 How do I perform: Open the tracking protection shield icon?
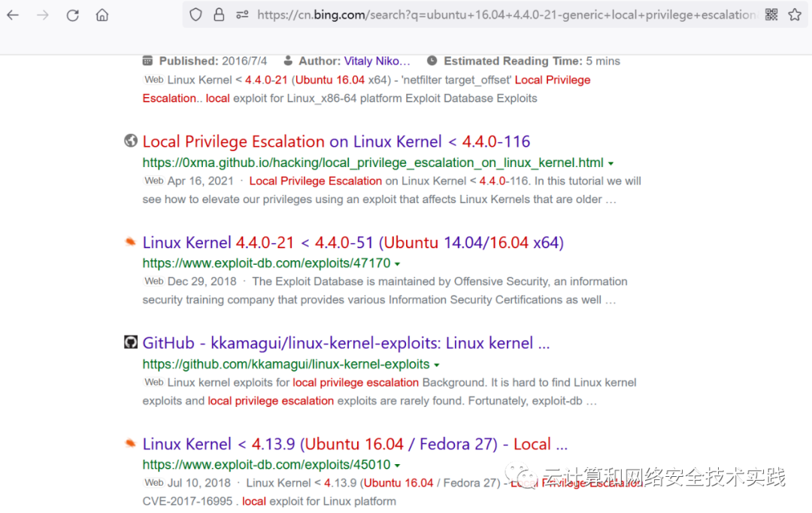tap(195, 14)
